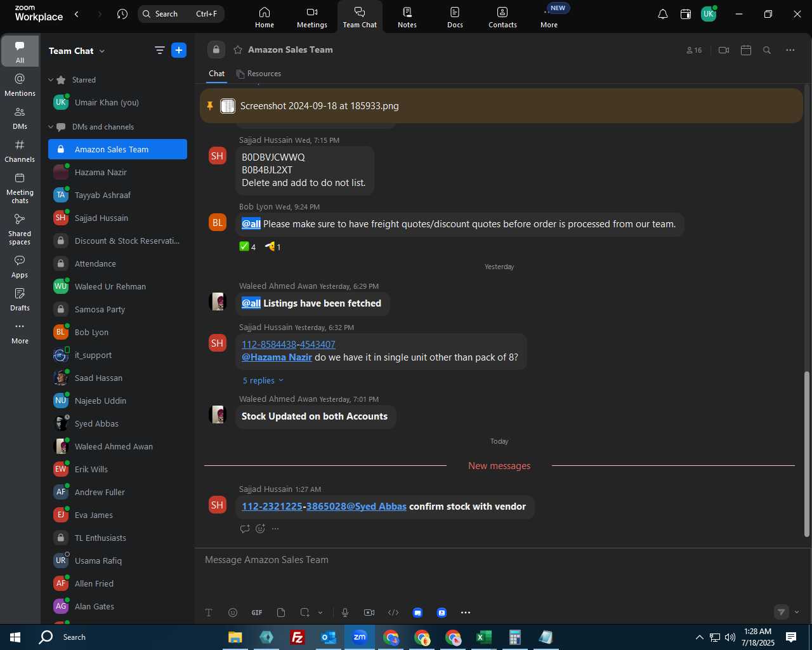Screen dimensions: 812x650
Task: Open the Drafts sidebar section
Action: coord(20,300)
